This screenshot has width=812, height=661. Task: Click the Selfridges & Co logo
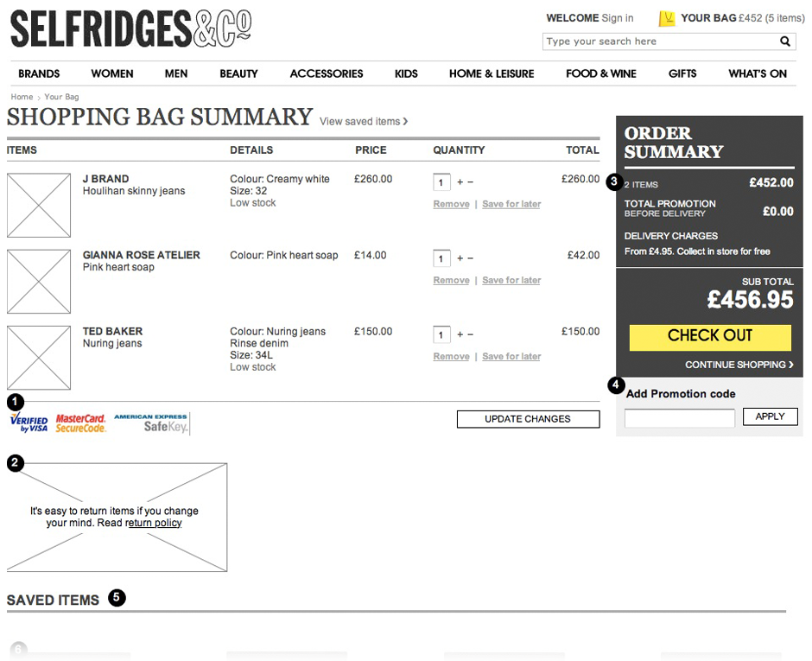point(131,29)
